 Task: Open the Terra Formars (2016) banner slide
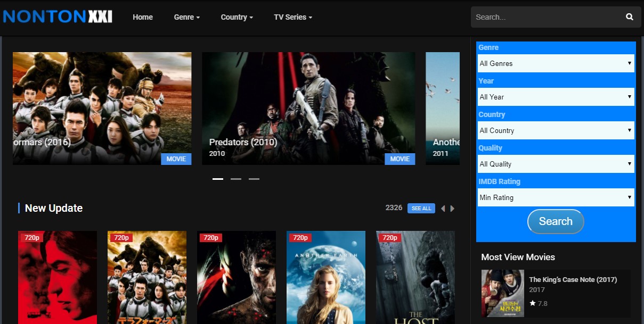click(102, 108)
